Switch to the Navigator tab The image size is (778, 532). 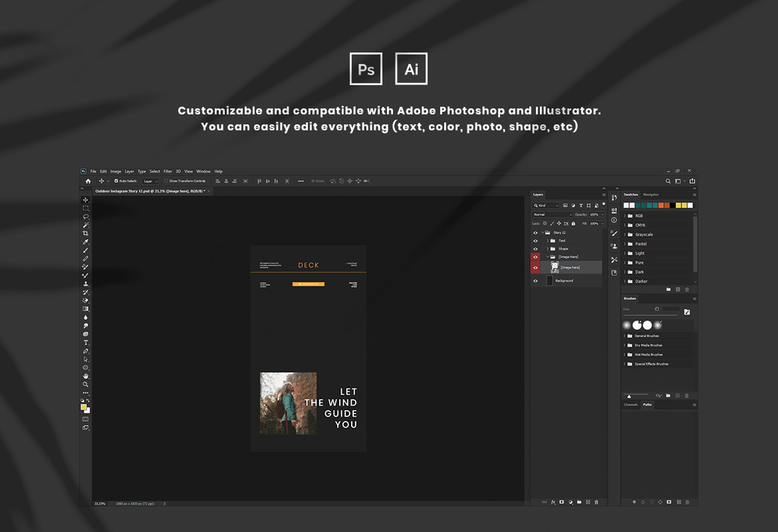(x=650, y=195)
